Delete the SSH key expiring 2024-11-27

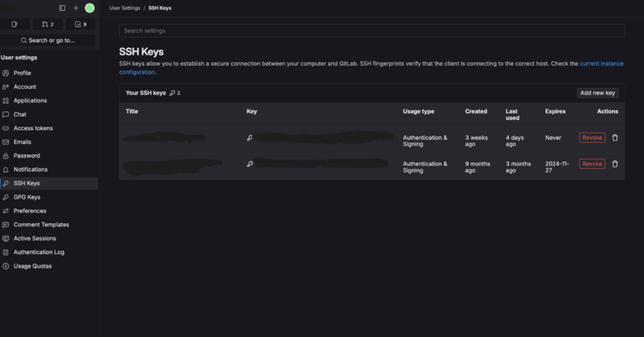click(615, 164)
